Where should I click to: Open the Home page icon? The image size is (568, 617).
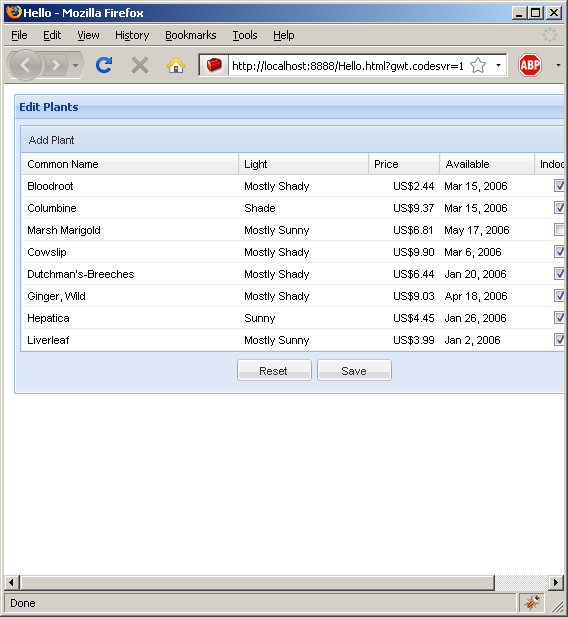pos(176,65)
